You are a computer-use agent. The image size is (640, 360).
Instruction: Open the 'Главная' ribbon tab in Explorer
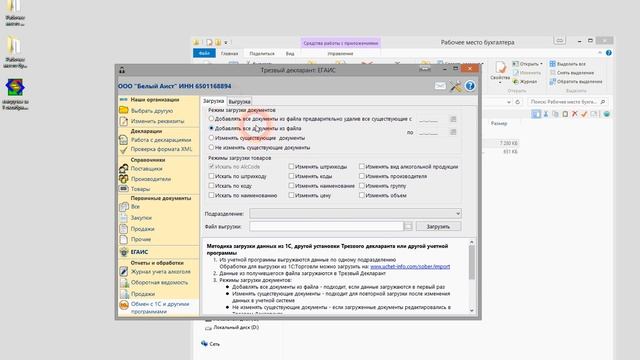click(x=229, y=53)
